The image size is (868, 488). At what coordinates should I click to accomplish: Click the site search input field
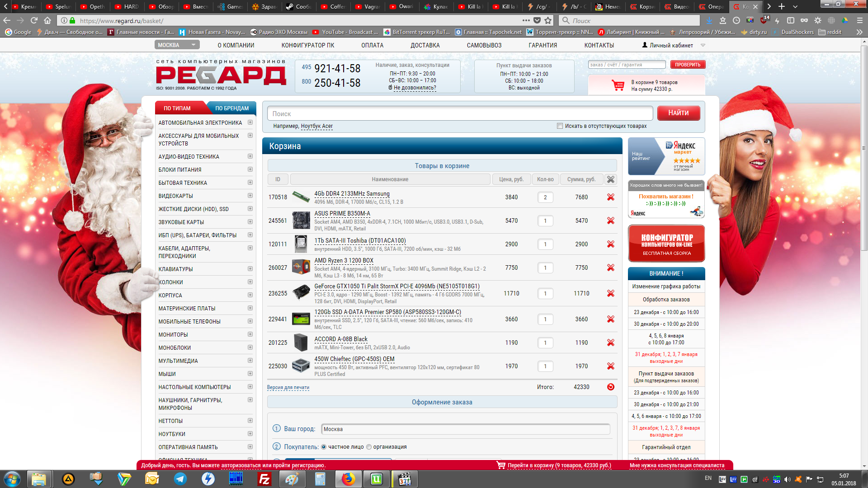459,113
